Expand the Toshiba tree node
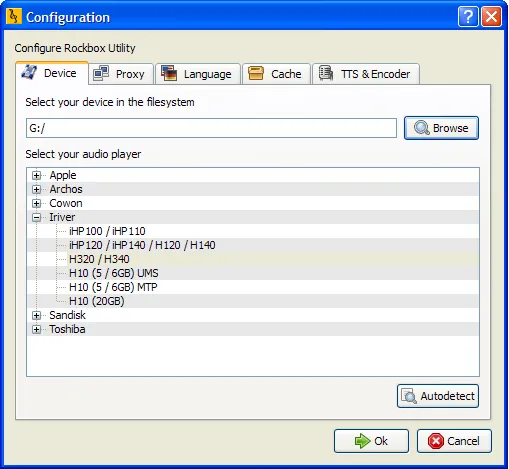 [x=37, y=329]
